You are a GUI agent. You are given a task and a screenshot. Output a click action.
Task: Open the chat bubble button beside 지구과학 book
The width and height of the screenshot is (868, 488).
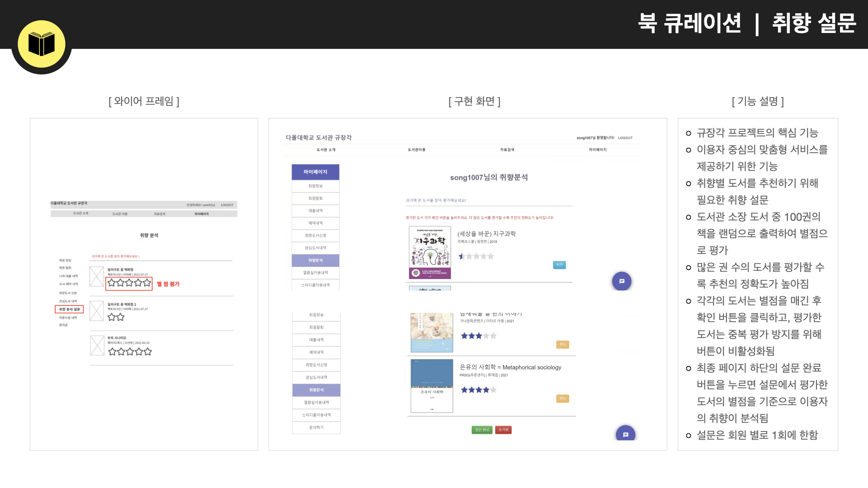(622, 281)
